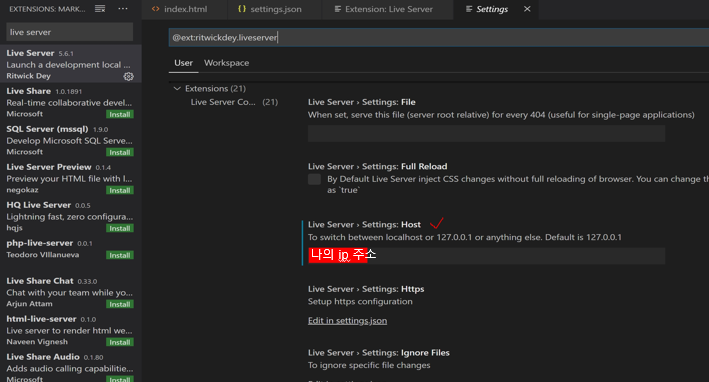Click the html-live-server extension title
The height and width of the screenshot is (382, 709).
(41, 319)
